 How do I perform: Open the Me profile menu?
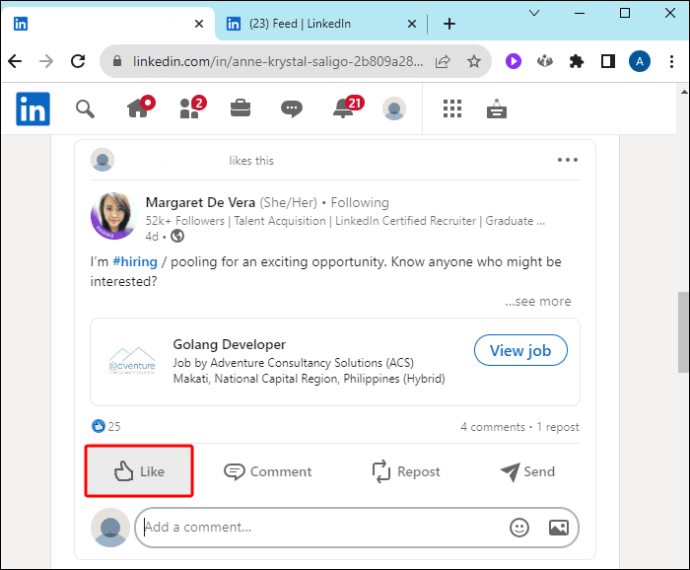(x=394, y=108)
